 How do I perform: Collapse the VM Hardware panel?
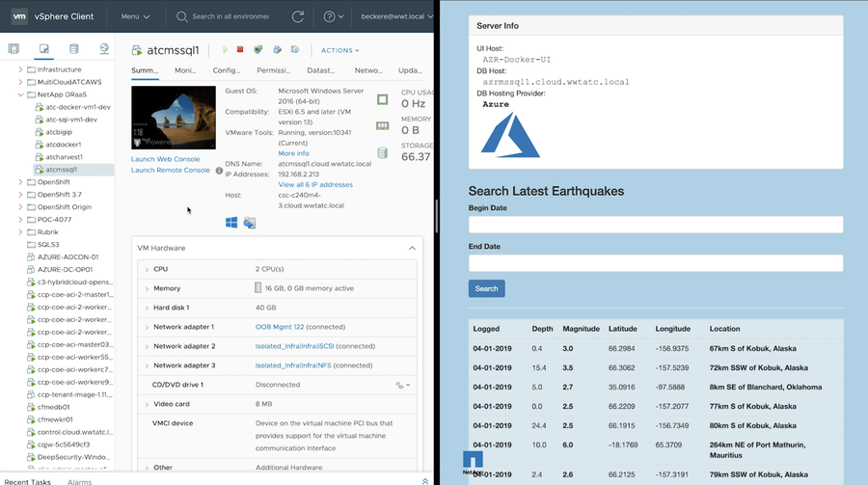(x=412, y=248)
